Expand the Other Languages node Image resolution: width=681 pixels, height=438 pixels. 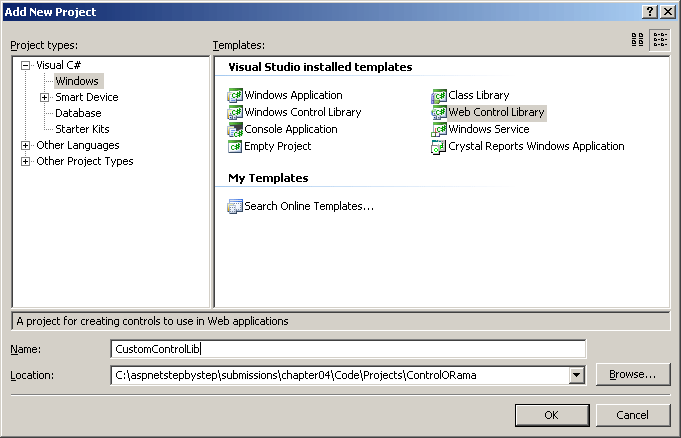[26, 146]
